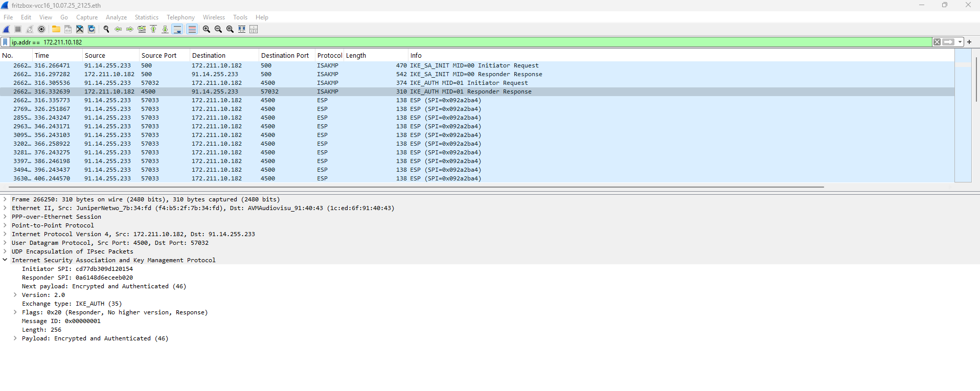Find a packet with the magnifier icon
Image resolution: width=980 pixels, height=391 pixels.
click(106, 29)
